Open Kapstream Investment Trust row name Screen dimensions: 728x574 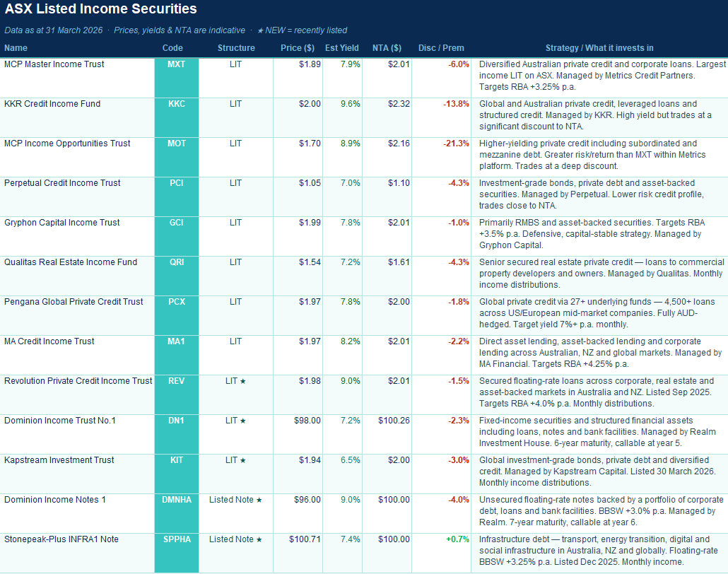pos(59,460)
